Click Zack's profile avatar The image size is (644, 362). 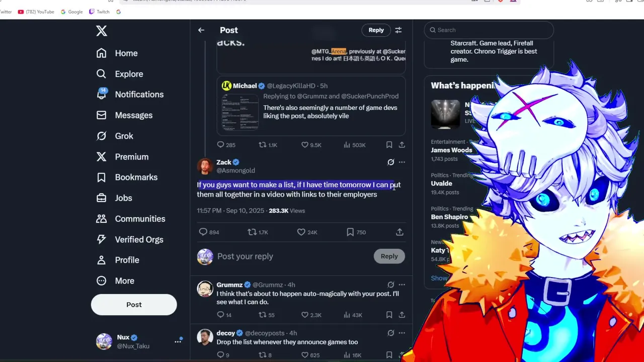(205, 166)
